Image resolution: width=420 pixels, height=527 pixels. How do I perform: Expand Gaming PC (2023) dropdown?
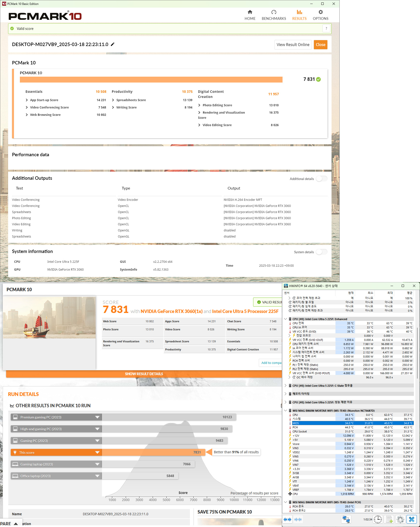pos(97,441)
